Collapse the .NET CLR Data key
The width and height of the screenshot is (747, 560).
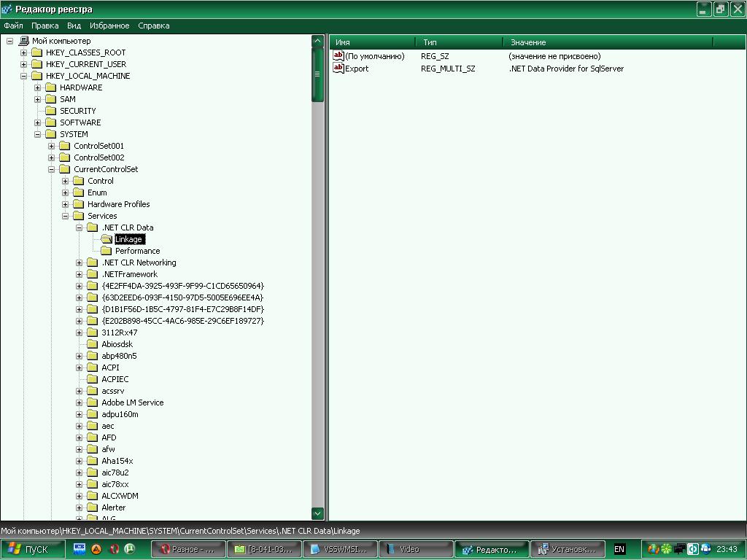tap(80, 227)
